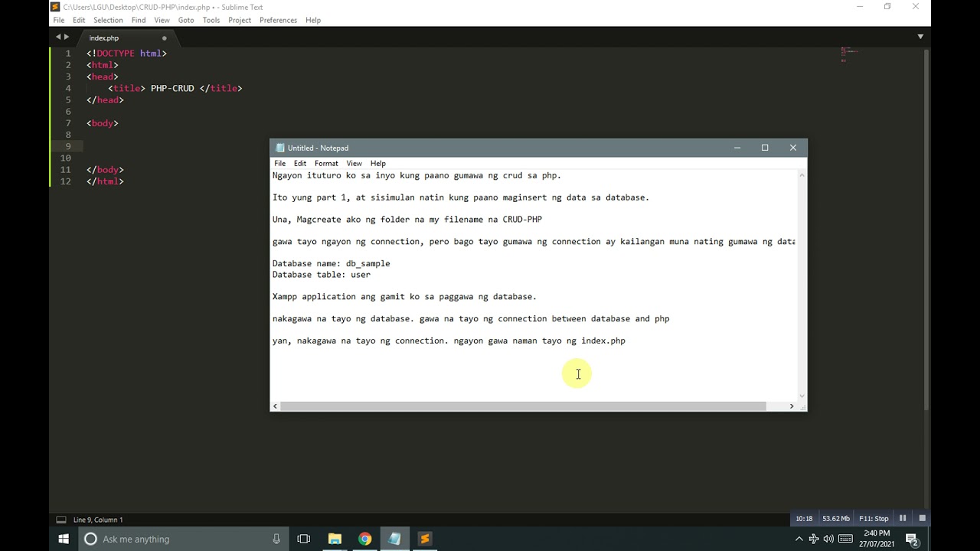Open Notepad Help menu
Viewport: 980px width, 551px height.
pos(378,163)
